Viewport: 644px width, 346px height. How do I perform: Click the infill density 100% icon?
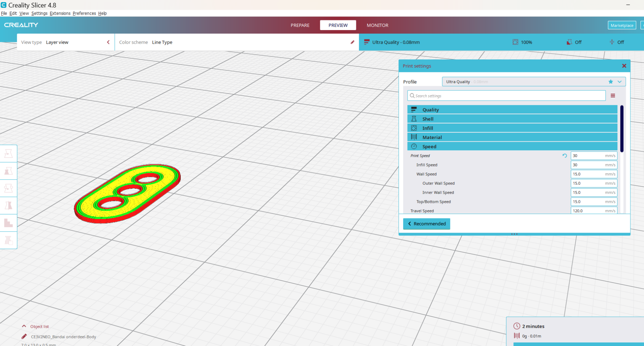coord(515,42)
